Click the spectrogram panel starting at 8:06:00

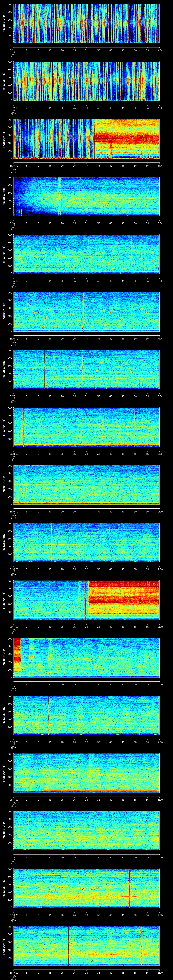pos(87,312)
